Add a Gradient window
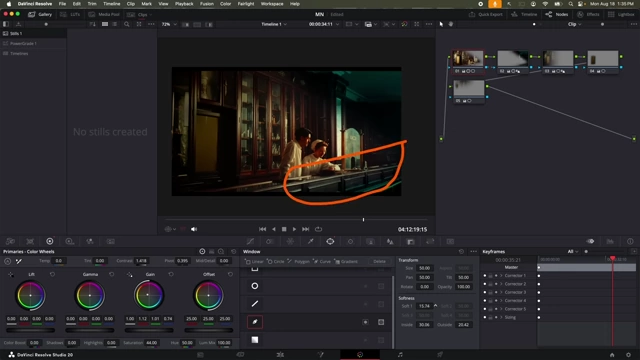 (x=346, y=261)
